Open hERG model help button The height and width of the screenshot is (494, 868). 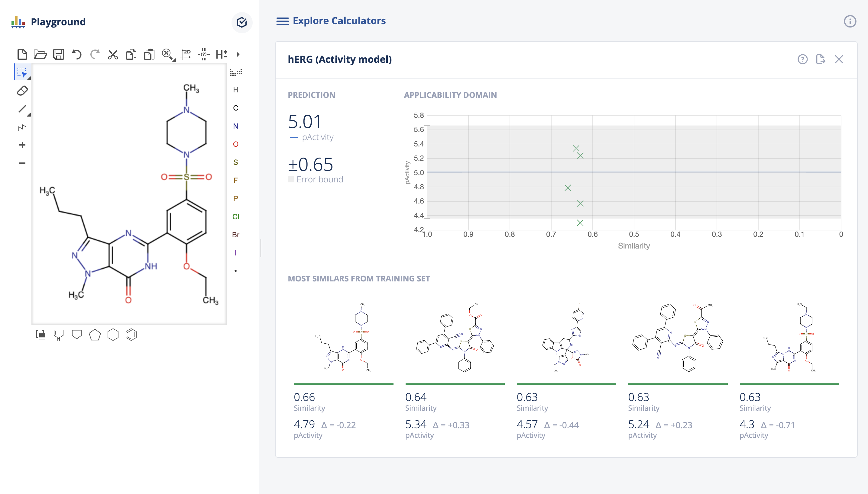coord(802,59)
